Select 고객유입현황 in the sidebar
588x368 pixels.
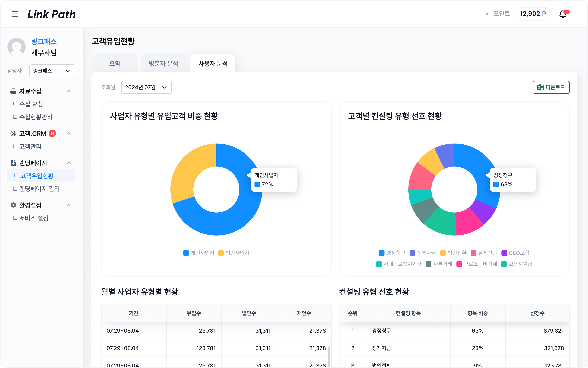41,176
